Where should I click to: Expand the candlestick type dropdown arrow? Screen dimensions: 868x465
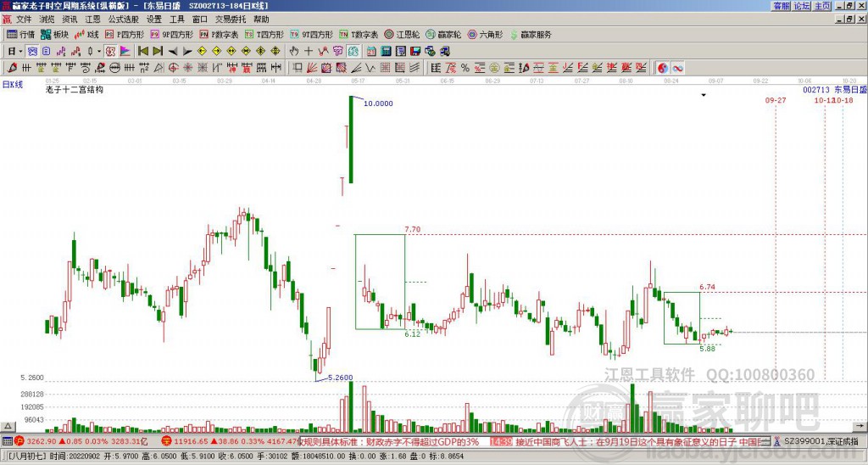[x=99, y=52]
